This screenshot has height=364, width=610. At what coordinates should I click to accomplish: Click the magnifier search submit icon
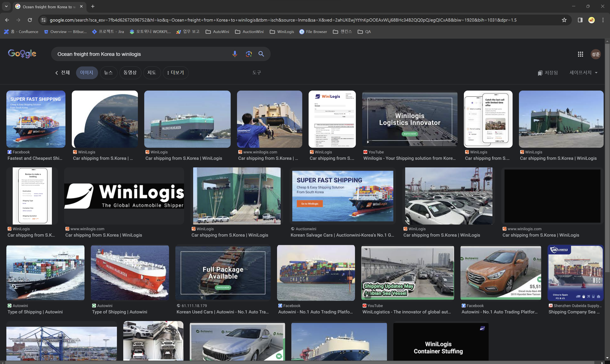click(261, 54)
